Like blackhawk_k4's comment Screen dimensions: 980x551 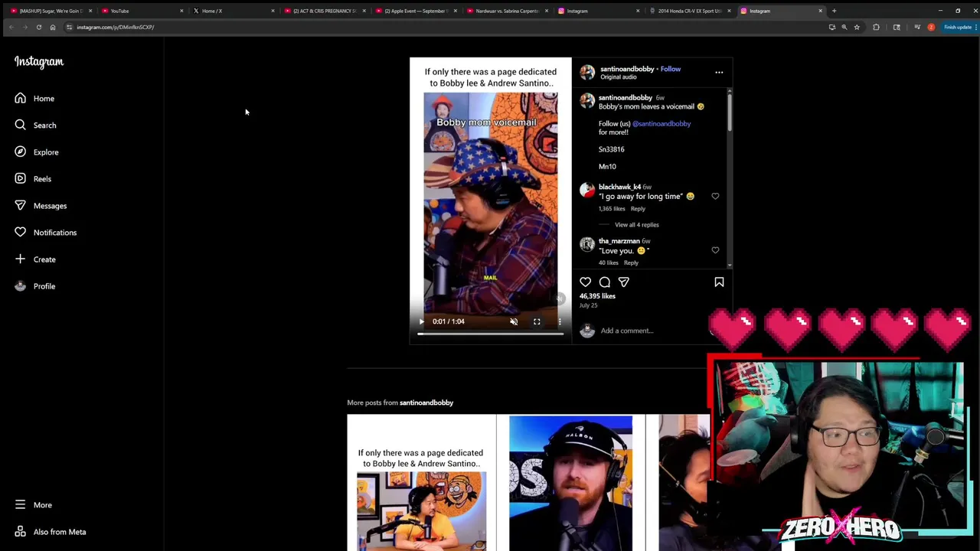click(x=715, y=197)
